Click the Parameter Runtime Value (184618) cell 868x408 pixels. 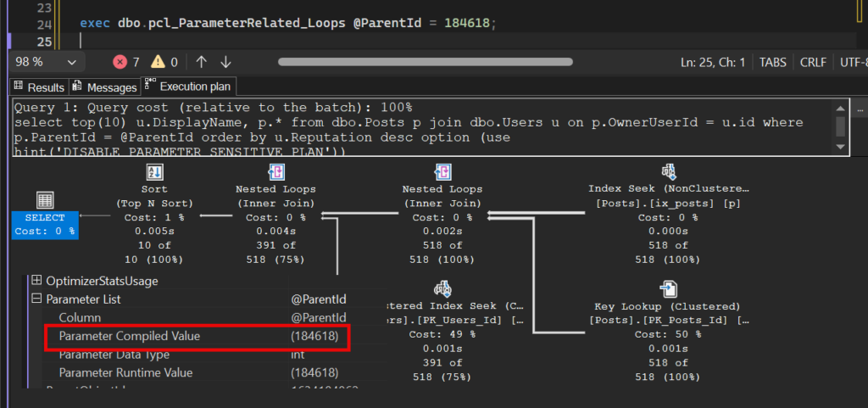pos(314,372)
